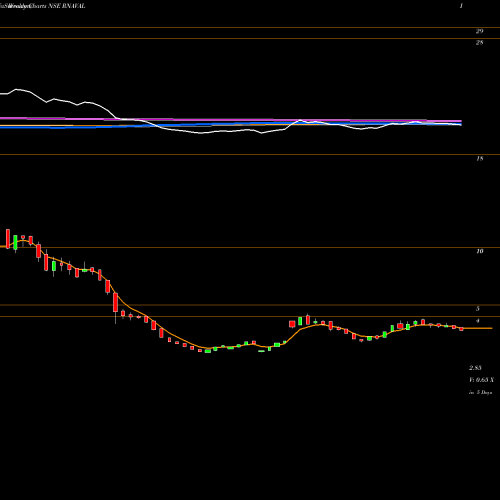Click the '4' price axis label

point(478,321)
